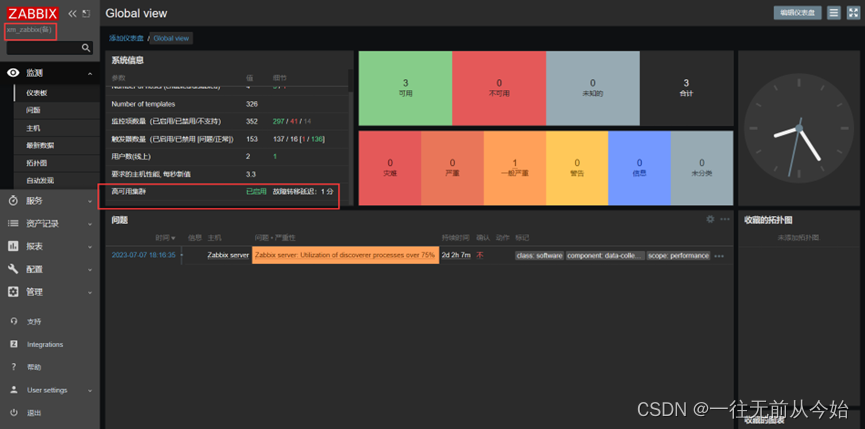865x429 pixels.
Task: Click 编辑仪表盘 button
Action: coord(798,13)
